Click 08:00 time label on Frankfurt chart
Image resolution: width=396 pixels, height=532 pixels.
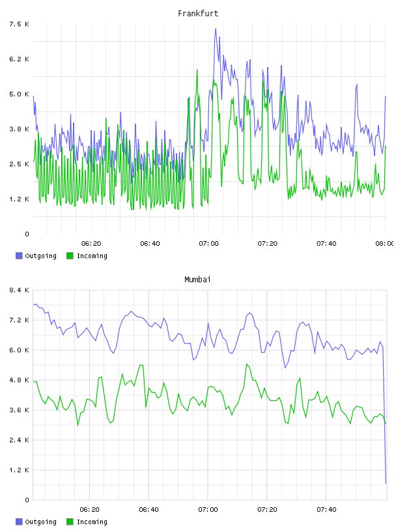point(385,244)
